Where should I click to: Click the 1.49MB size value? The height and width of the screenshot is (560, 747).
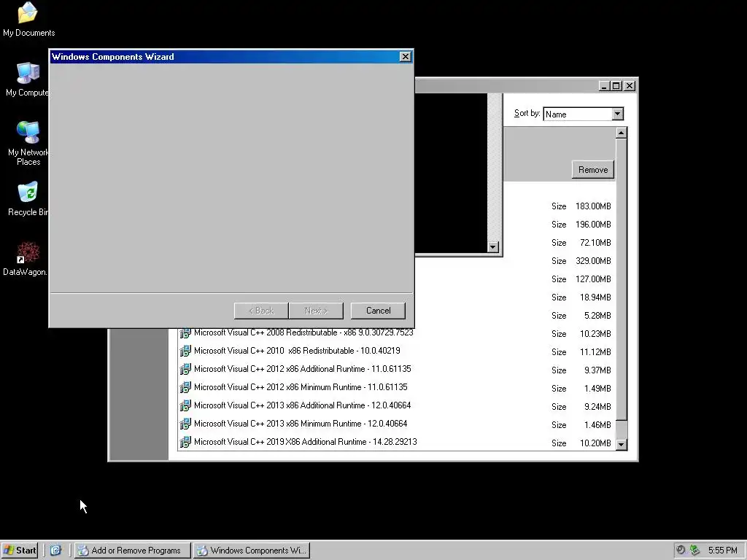pyautogui.click(x=597, y=389)
